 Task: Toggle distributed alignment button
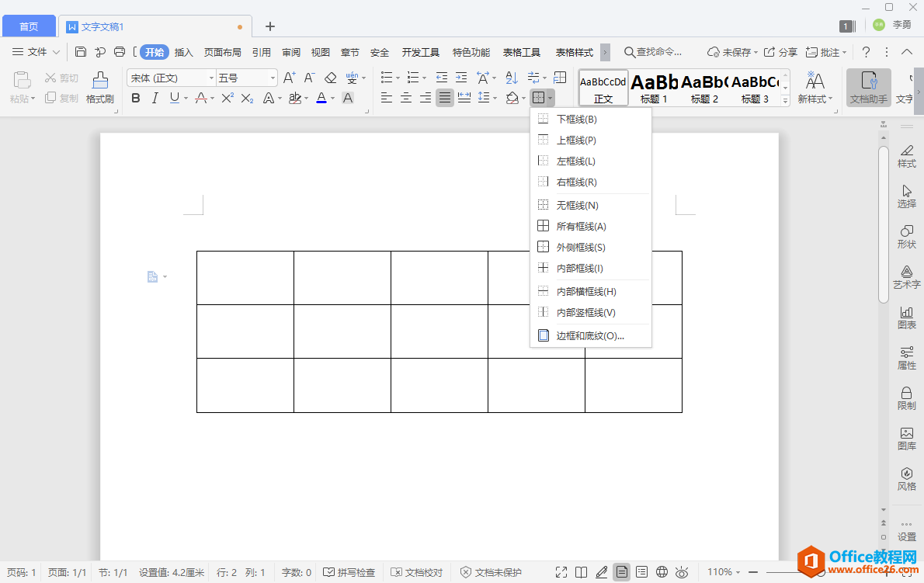(464, 99)
